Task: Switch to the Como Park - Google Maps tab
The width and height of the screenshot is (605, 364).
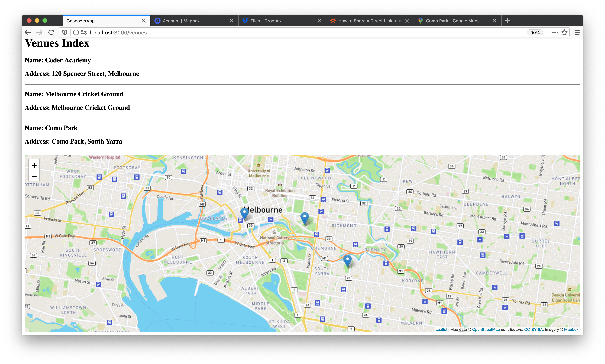Action: (452, 21)
